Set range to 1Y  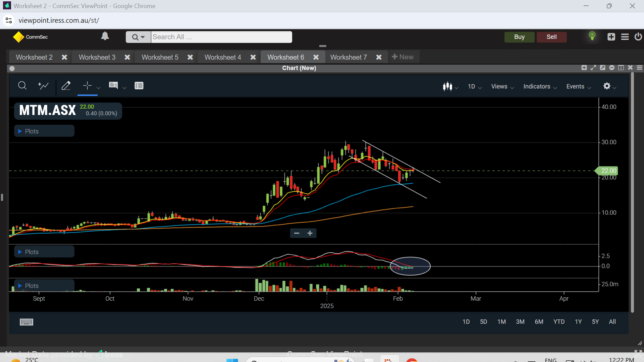578,322
